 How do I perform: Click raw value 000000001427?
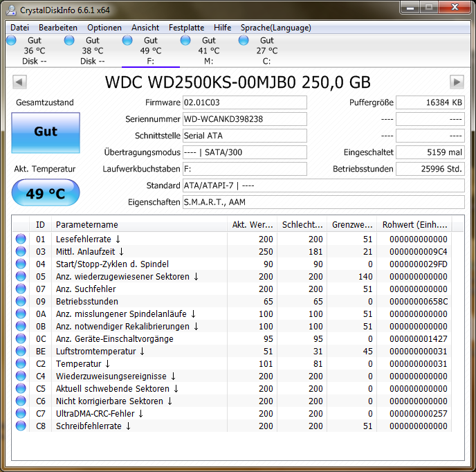pyautogui.click(x=419, y=338)
